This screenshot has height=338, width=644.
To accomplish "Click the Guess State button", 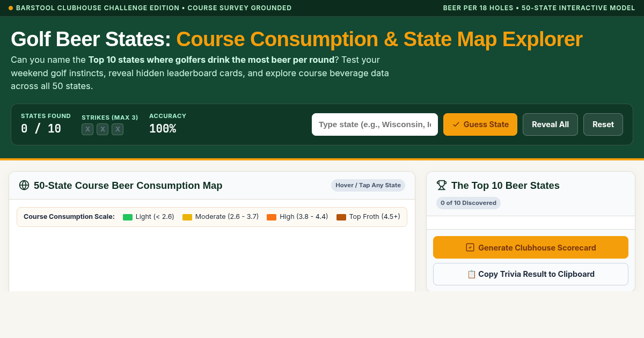I will pos(480,124).
